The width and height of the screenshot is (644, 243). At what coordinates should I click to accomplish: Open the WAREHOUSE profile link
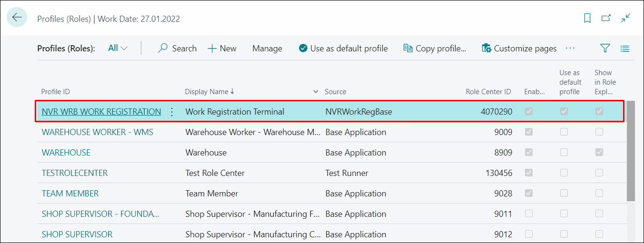66,153
